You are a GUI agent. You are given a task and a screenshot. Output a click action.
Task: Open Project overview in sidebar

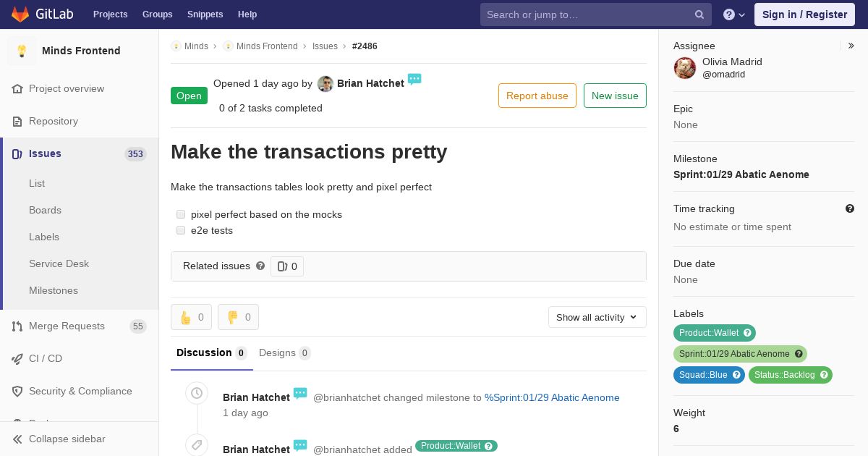(67, 88)
